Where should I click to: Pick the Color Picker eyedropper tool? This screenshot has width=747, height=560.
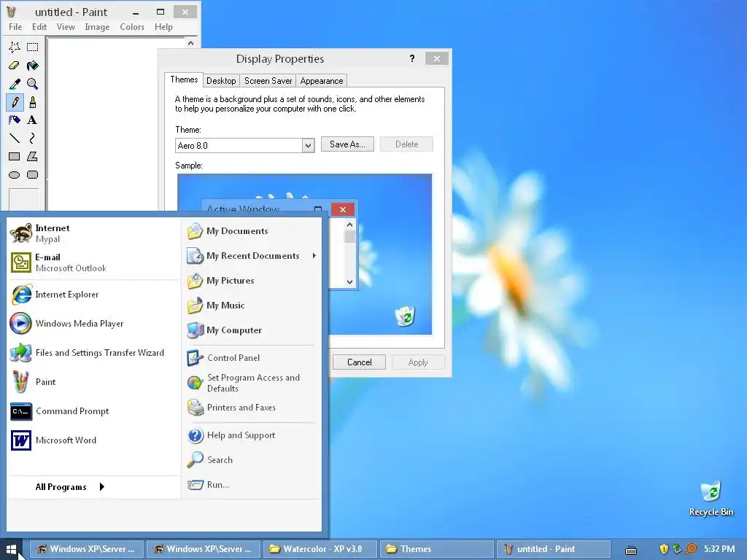coord(15,84)
